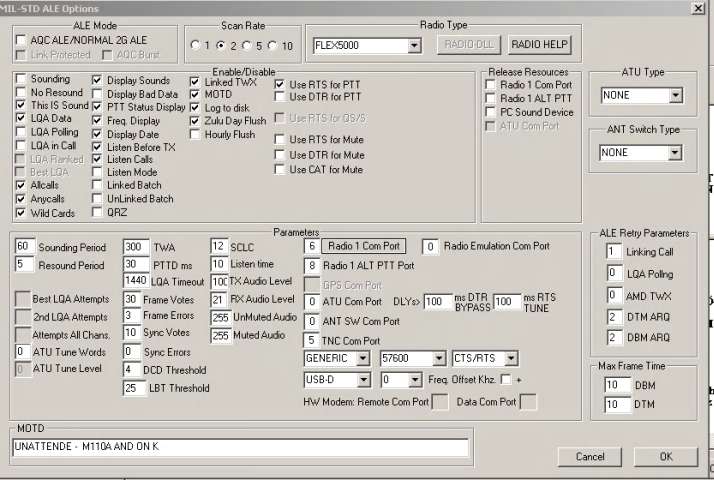The height and width of the screenshot is (480, 714).
Task: Check Radio 1 Com Port release option
Action: pyautogui.click(x=490, y=85)
